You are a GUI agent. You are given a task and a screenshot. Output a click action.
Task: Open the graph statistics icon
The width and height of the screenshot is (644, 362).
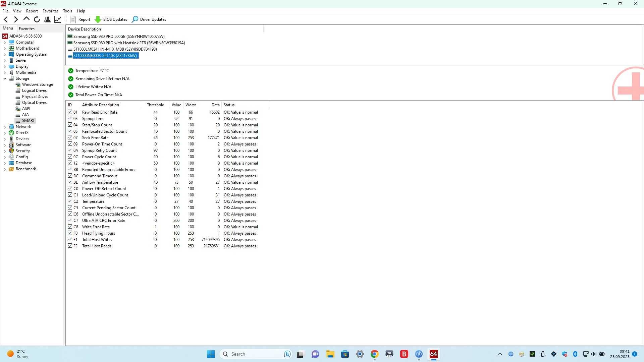coord(58,19)
